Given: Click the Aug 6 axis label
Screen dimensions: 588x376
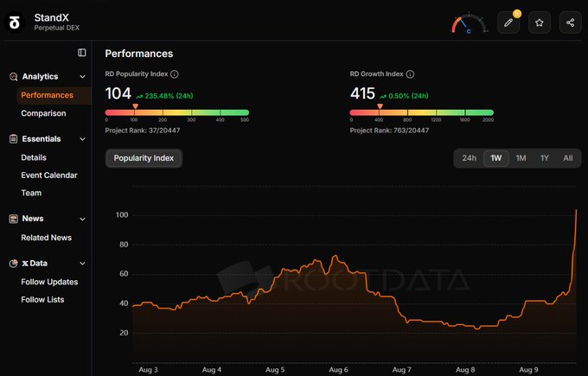Looking at the screenshot, I should [339, 370].
